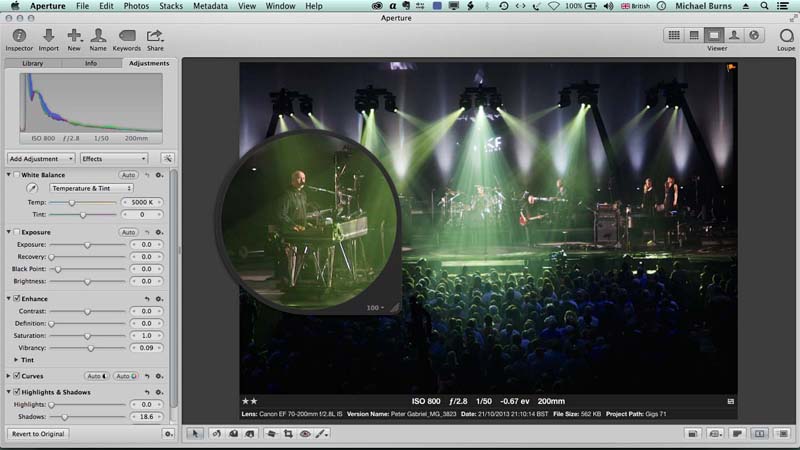This screenshot has height=450, width=800.
Task: Collapse the Enhance section
Action: click(9, 298)
